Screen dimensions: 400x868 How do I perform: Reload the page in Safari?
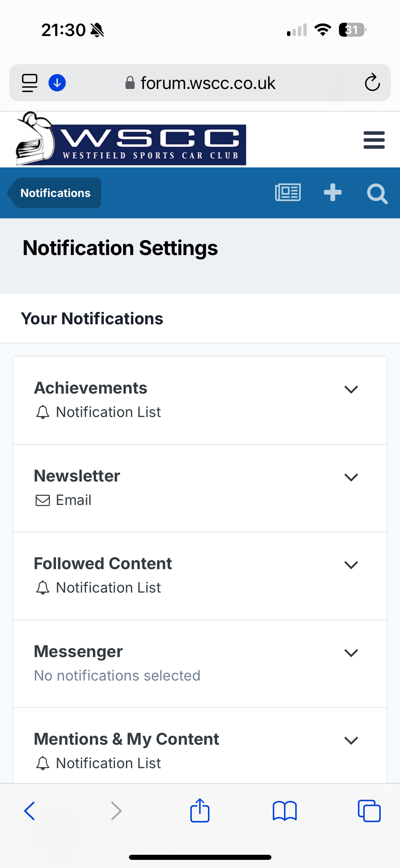pyautogui.click(x=372, y=83)
